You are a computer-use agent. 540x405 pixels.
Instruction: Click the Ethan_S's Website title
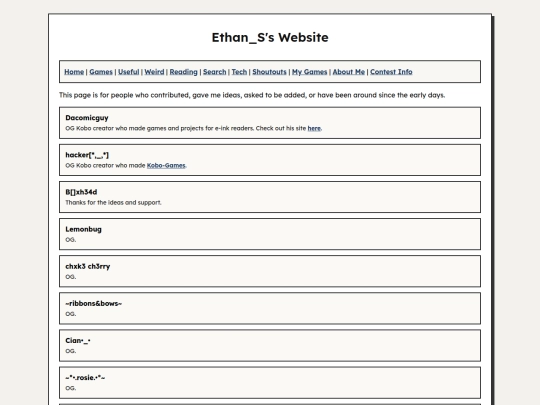click(x=270, y=37)
